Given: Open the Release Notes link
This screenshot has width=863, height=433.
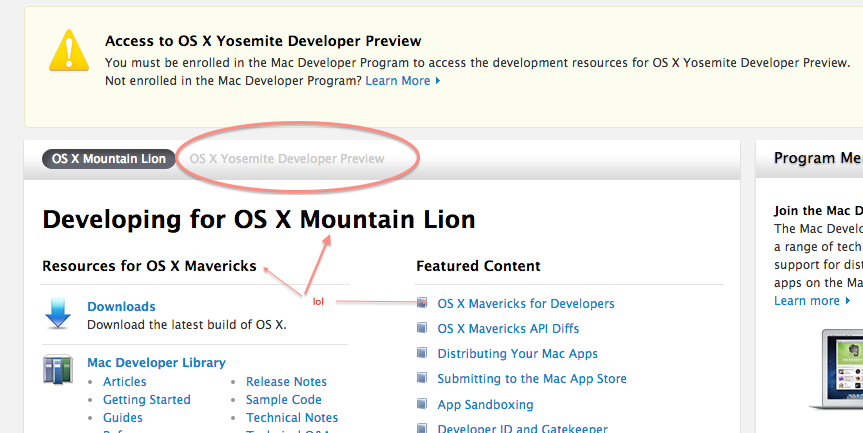Looking at the screenshot, I should [x=286, y=382].
